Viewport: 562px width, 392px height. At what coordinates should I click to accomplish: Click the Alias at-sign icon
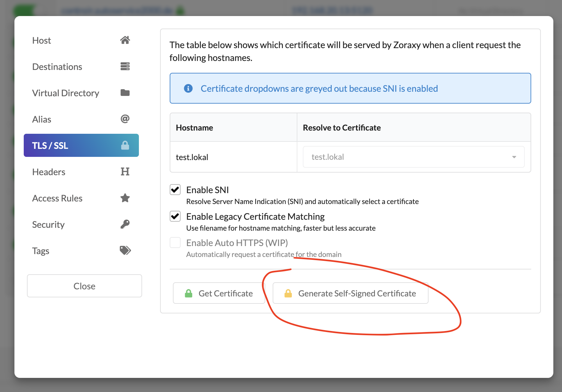pyautogui.click(x=125, y=119)
